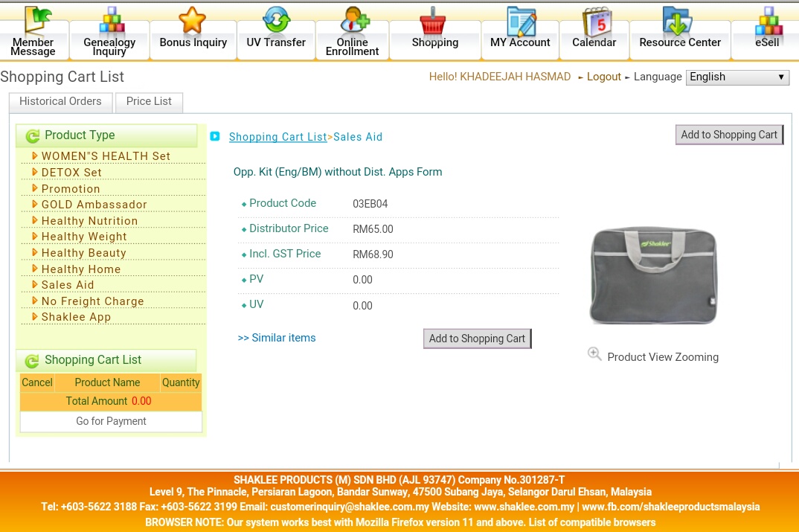Image resolution: width=799 pixels, height=532 pixels.
Task: Open the Language dropdown set to English
Action: tap(737, 77)
